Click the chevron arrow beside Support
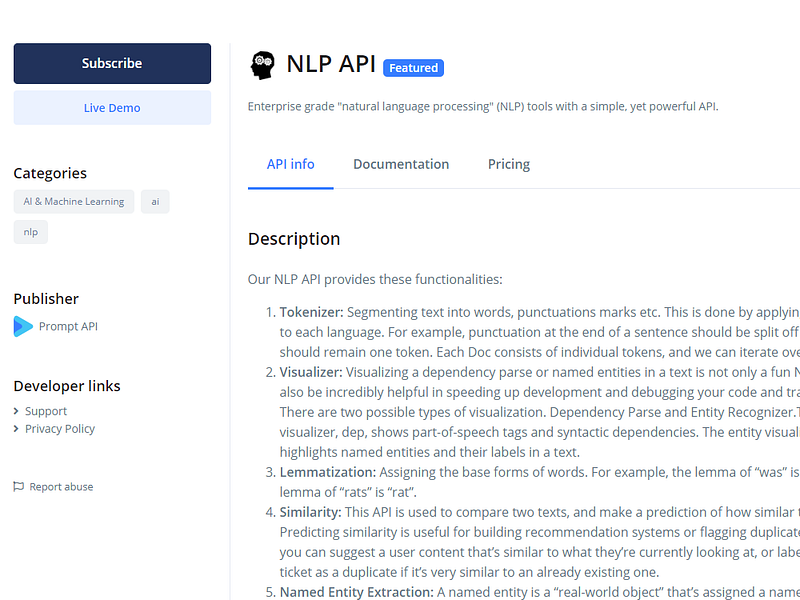Screen dimensions: 800x600 click(x=16, y=411)
